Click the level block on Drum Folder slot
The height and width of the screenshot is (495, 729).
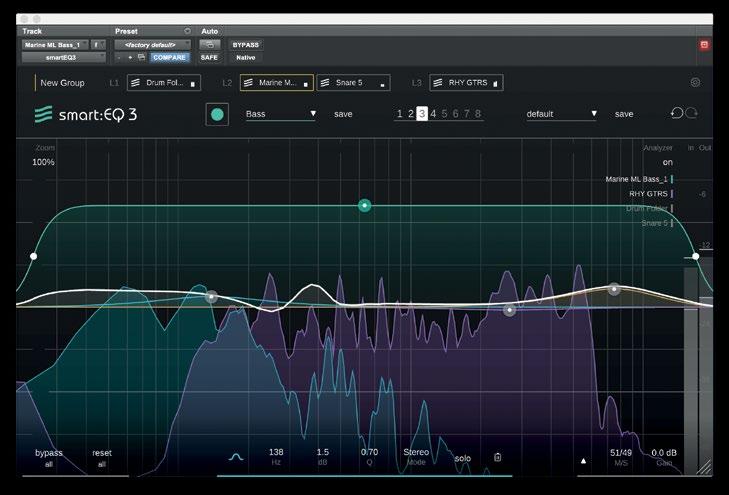pyautogui.click(x=192, y=84)
